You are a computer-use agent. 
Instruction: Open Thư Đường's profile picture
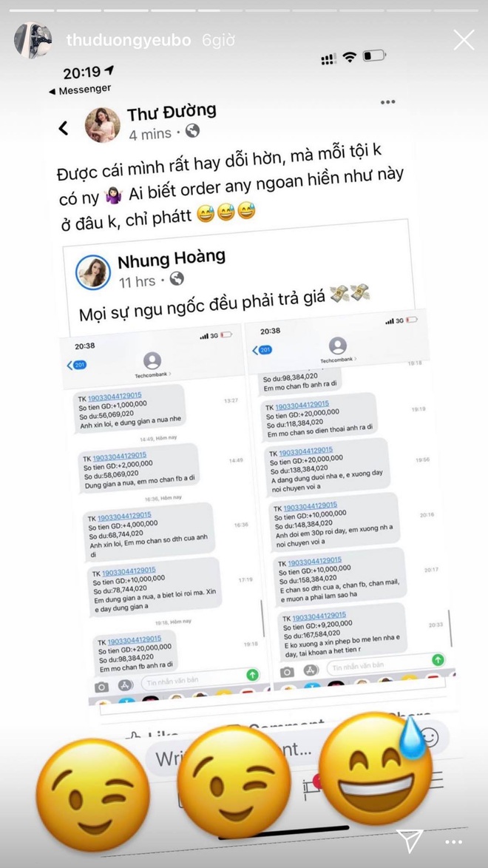(102, 124)
